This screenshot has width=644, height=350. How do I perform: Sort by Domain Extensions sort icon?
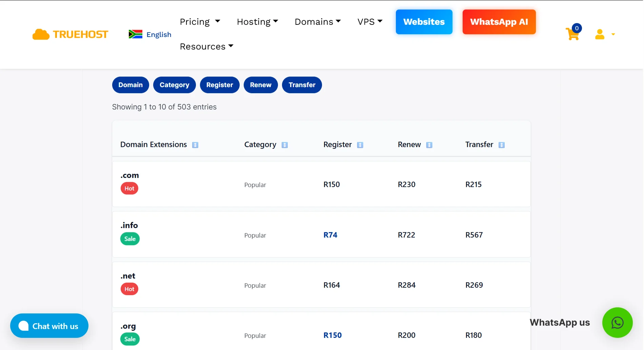click(195, 145)
